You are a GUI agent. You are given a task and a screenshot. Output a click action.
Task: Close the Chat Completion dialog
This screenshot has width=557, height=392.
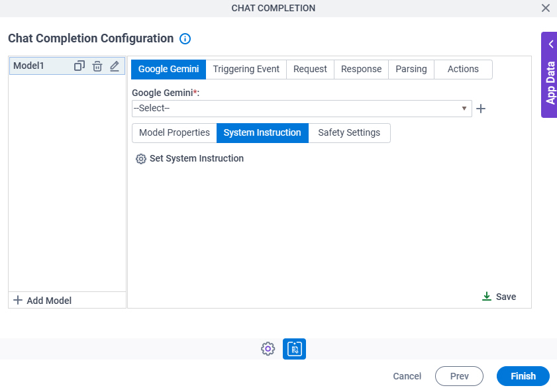click(x=546, y=8)
